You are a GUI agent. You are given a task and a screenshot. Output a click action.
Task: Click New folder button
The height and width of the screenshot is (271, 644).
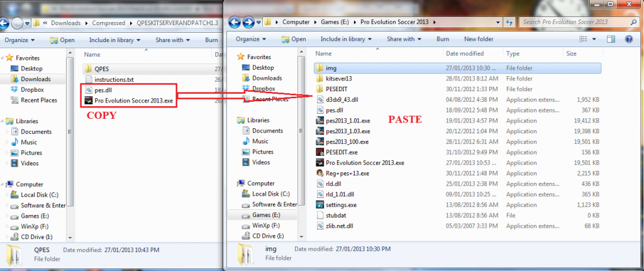click(x=479, y=39)
